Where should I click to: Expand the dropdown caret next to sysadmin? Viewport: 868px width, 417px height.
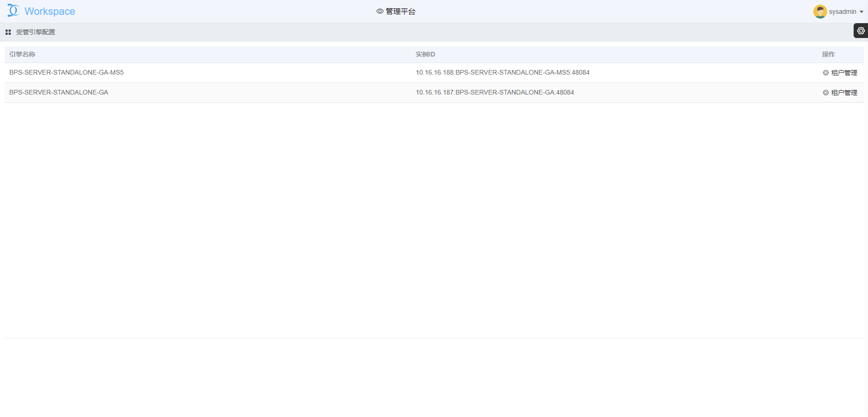click(862, 12)
